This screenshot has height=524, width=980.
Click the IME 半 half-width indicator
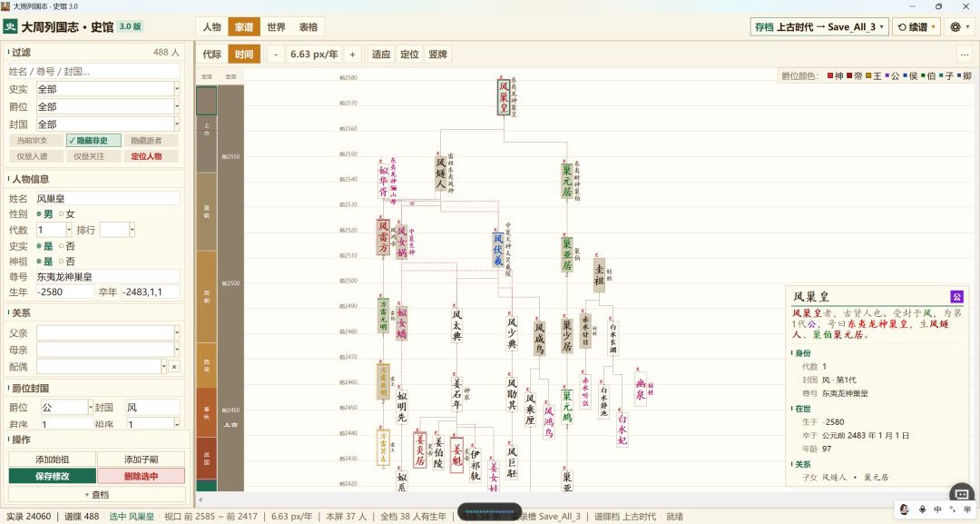click(x=967, y=509)
